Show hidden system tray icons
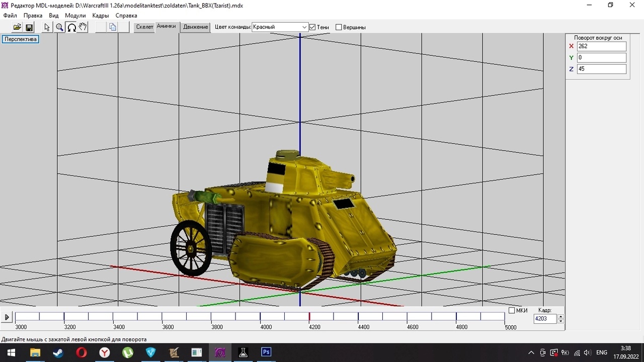 (x=531, y=352)
